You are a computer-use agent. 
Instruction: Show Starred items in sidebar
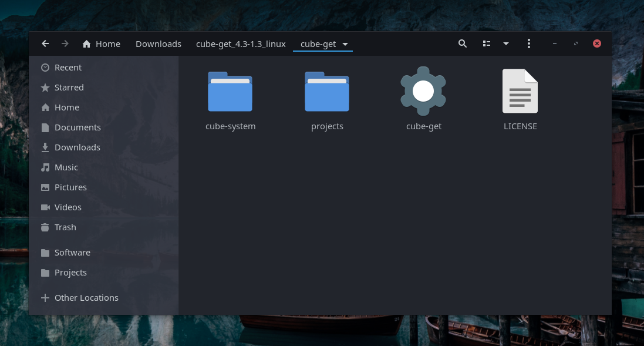pyautogui.click(x=69, y=88)
